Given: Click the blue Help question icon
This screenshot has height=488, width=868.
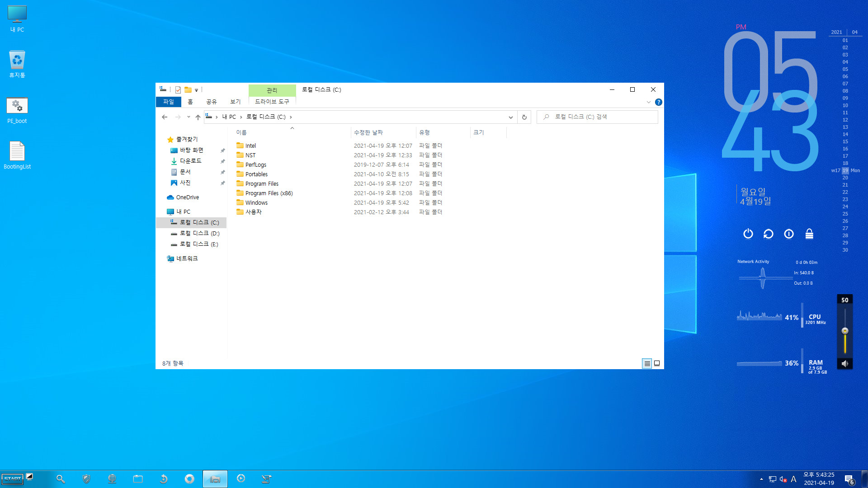Looking at the screenshot, I should (x=659, y=102).
